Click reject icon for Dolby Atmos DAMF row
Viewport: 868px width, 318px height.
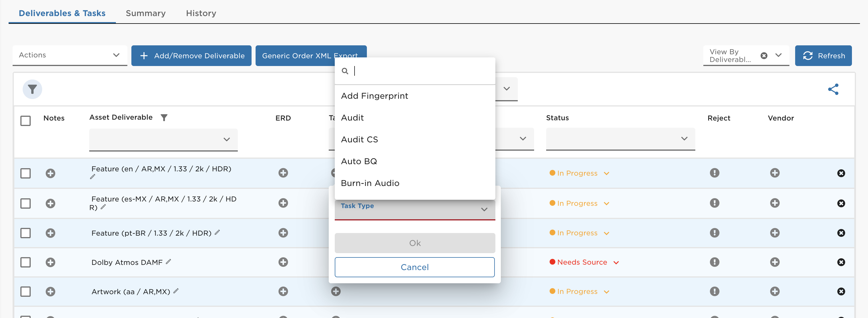(715, 262)
